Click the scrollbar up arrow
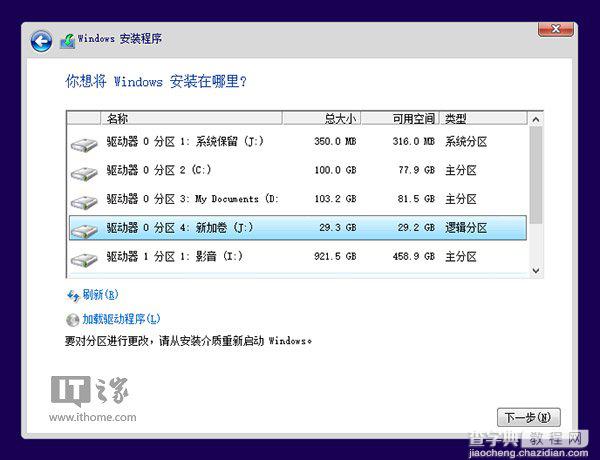 point(536,120)
